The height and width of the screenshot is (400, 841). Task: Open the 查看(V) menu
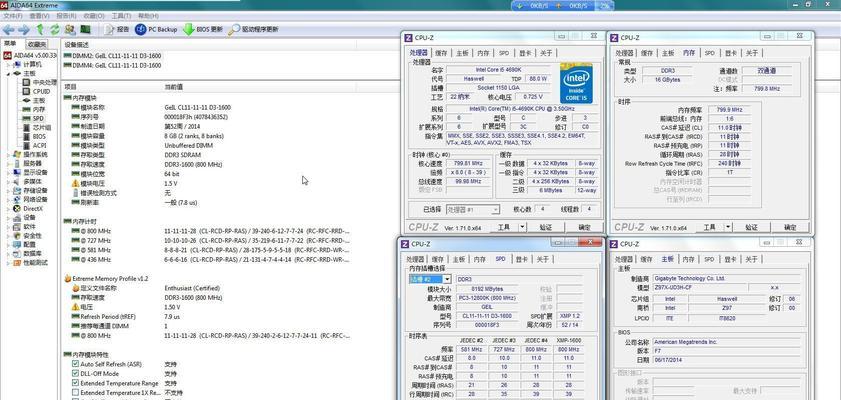40,16
